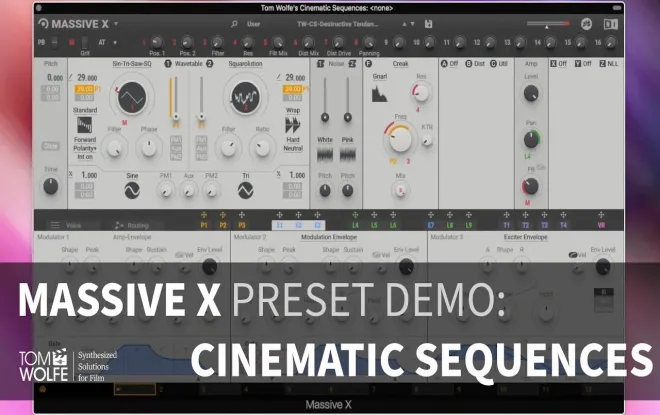Toggle the filter F badge

(x=368, y=64)
